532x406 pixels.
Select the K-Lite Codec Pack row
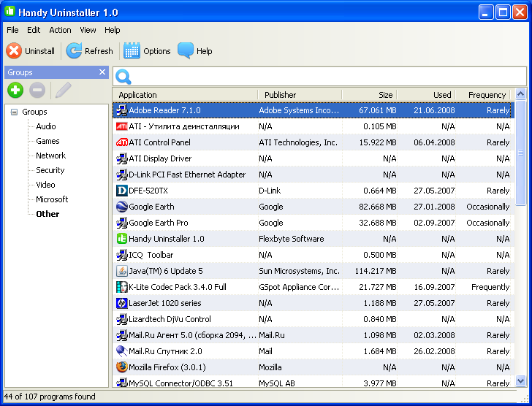(x=178, y=287)
